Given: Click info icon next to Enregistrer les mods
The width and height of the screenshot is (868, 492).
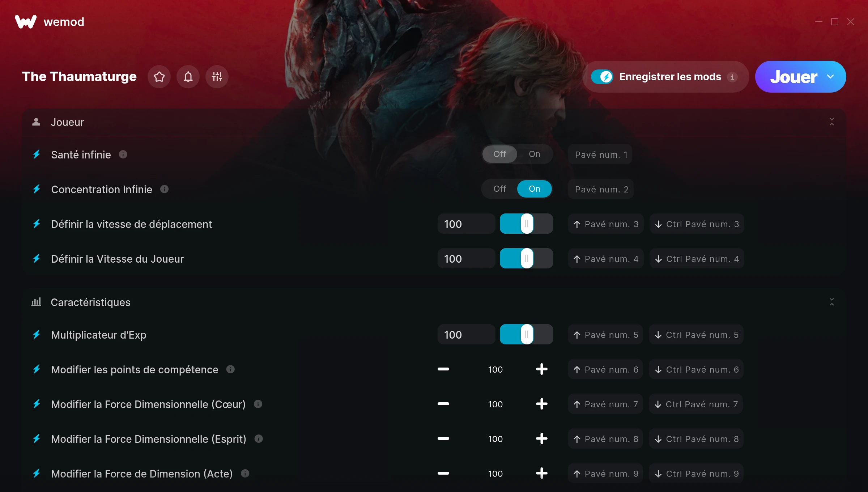Looking at the screenshot, I should (x=732, y=77).
